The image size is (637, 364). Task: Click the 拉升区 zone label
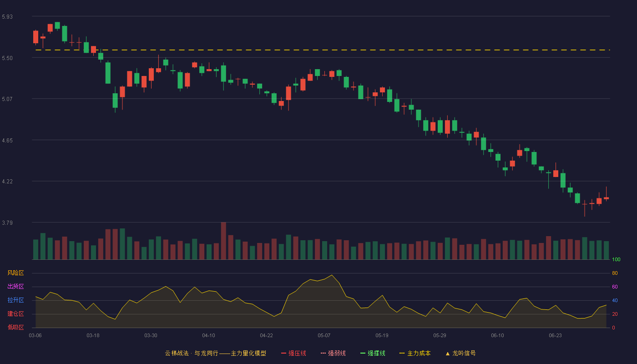15,300
